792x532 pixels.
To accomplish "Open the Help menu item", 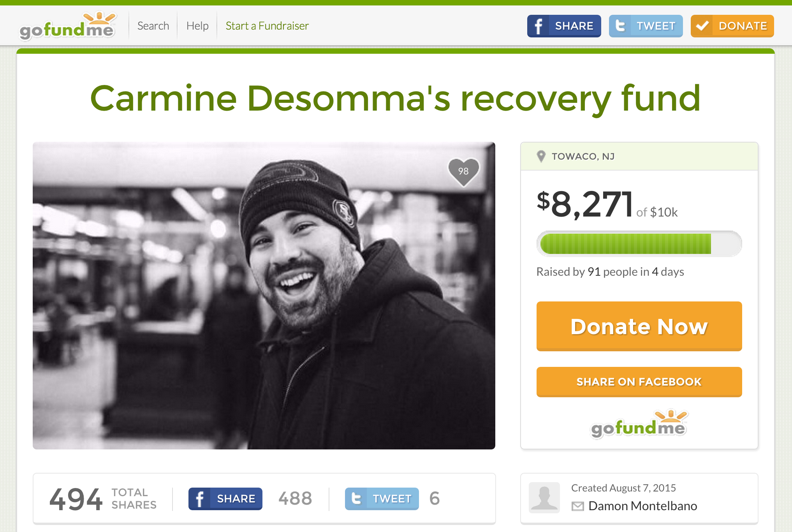I will (197, 26).
